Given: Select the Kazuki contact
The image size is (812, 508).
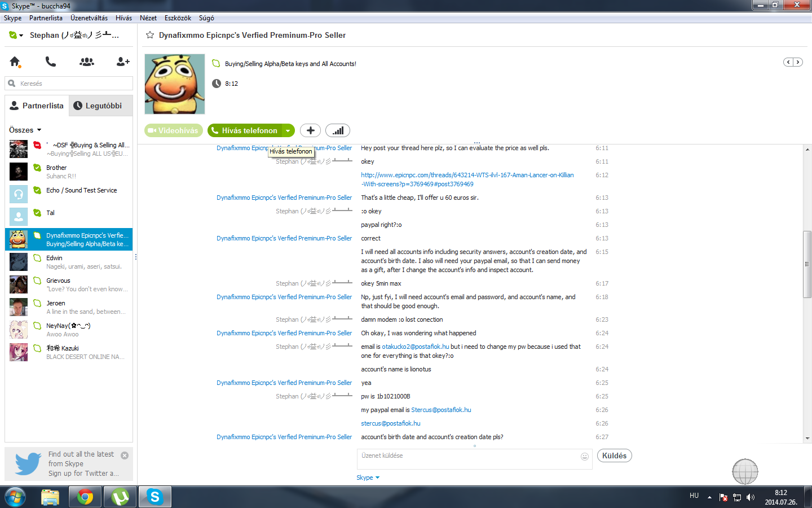Looking at the screenshot, I should pyautogui.click(x=69, y=352).
